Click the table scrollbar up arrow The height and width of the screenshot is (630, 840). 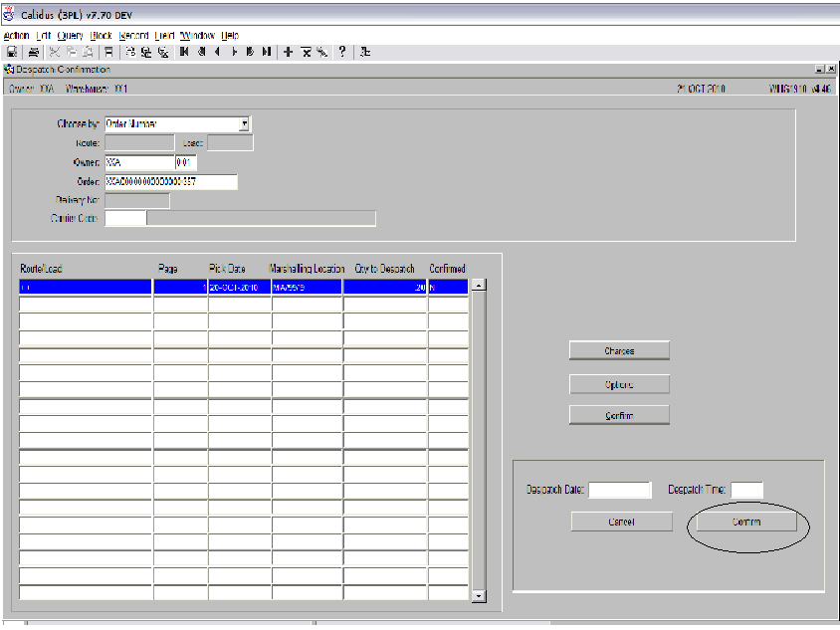(x=479, y=285)
